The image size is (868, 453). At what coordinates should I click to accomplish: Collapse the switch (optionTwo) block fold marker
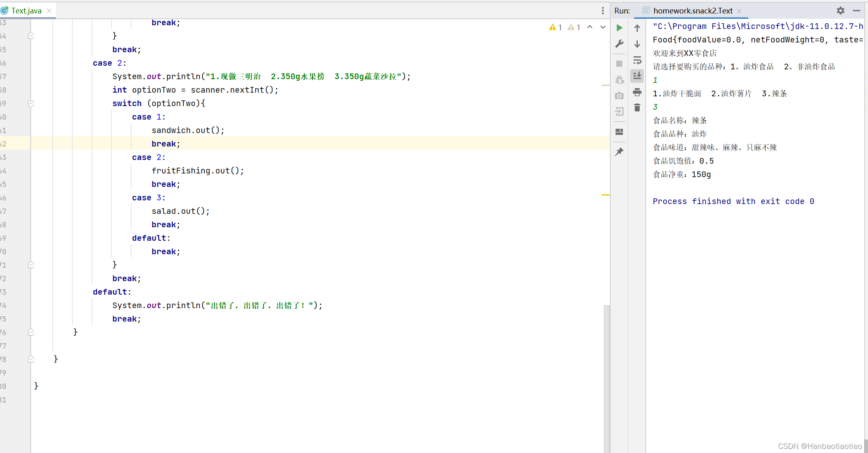(x=31, y=104)
